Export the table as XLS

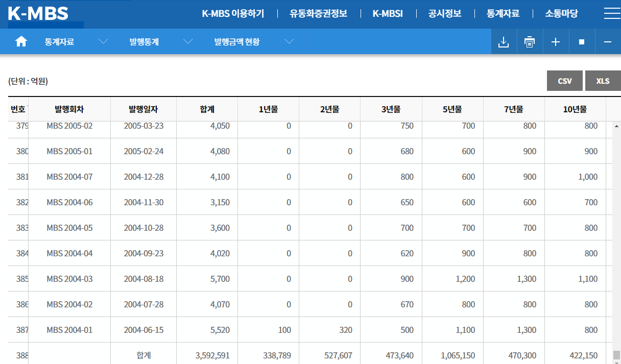(x=603, y=81)
